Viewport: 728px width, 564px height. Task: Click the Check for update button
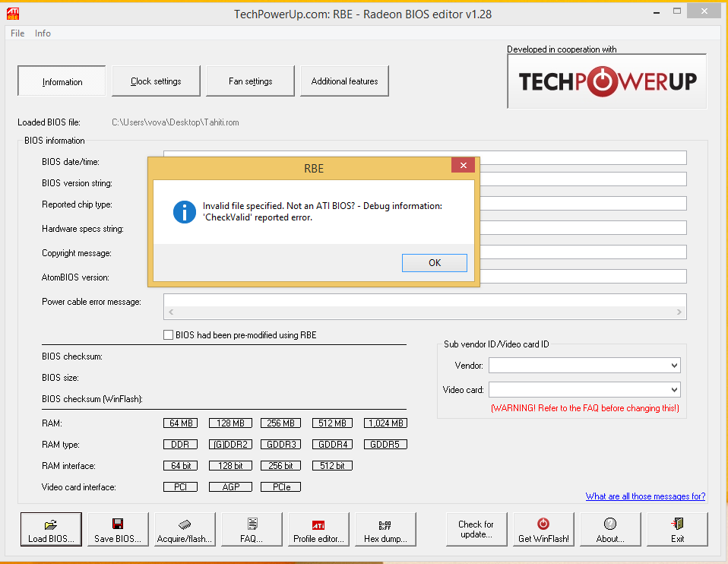point(476,529)
